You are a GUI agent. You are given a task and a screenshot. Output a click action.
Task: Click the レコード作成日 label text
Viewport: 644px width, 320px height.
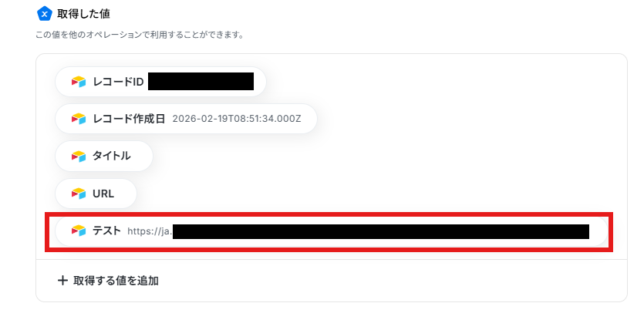(129, 119)
